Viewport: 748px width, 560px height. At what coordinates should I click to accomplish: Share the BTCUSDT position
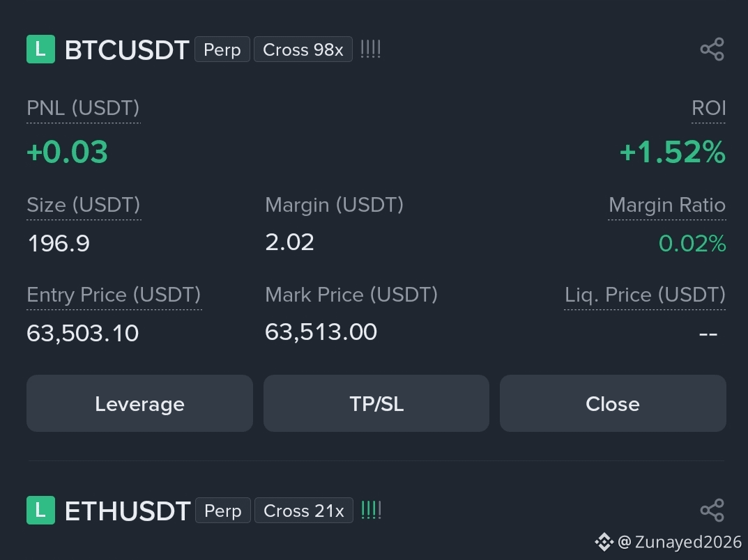[x=712, y=49]
